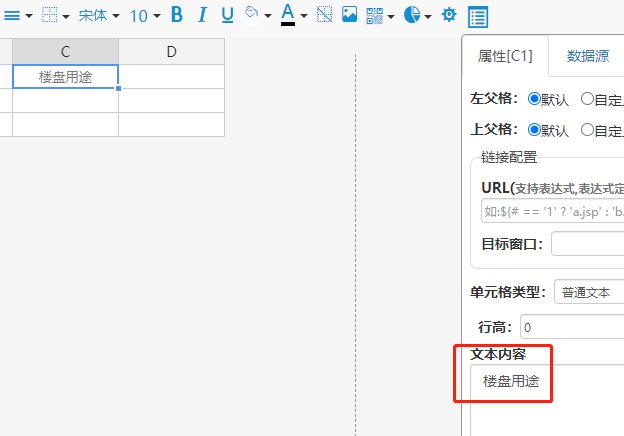624x436 pixels.
Task: Select cell C1 containing 楼盘用途
Action: tap(66, 76)
